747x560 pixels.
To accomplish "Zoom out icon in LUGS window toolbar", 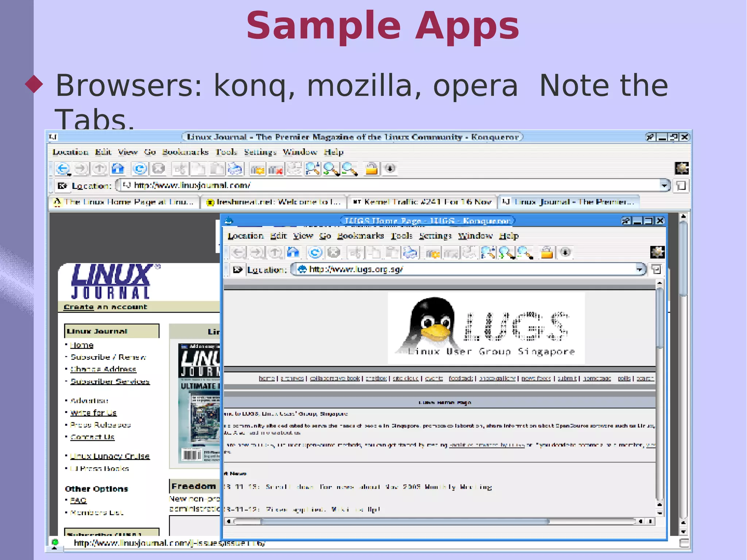I will pyautogui.click(x=525, y=252).
